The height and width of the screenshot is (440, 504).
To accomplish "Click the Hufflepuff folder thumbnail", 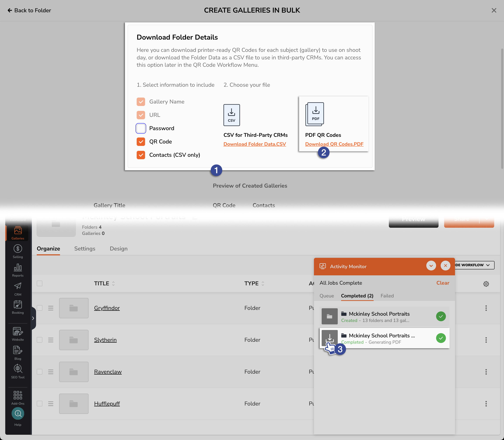I will click(74, 404).
